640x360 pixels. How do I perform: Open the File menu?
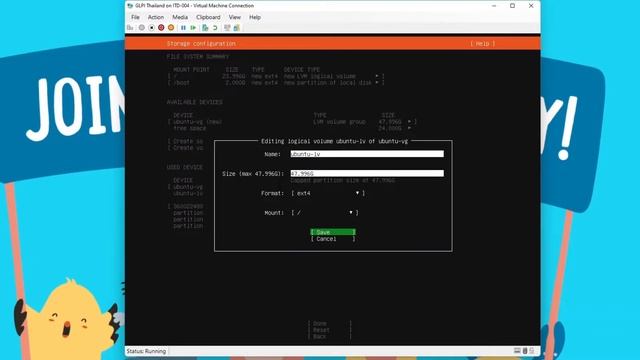pos(135,17)
